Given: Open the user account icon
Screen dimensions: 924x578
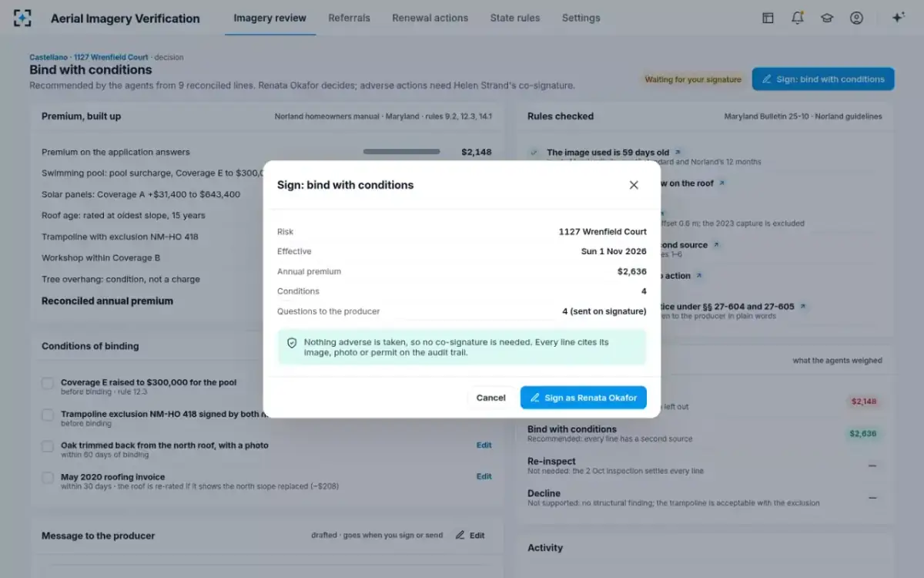Looking at the screenshot, I should point(856,18).
